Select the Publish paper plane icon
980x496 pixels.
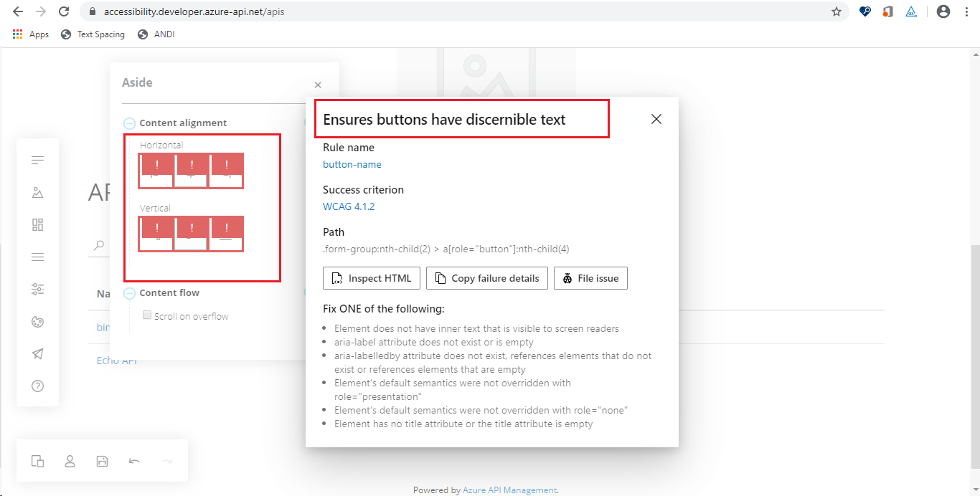(37, 353)
